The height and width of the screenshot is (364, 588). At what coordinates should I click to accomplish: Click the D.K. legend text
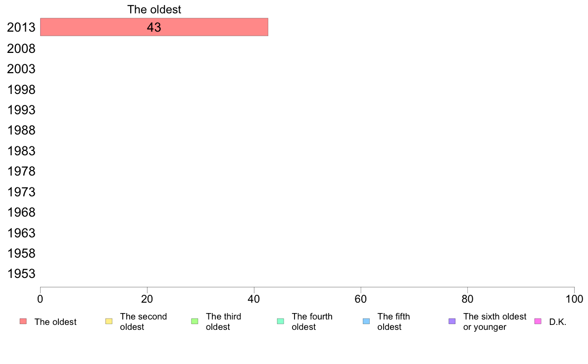coord(558,322)
